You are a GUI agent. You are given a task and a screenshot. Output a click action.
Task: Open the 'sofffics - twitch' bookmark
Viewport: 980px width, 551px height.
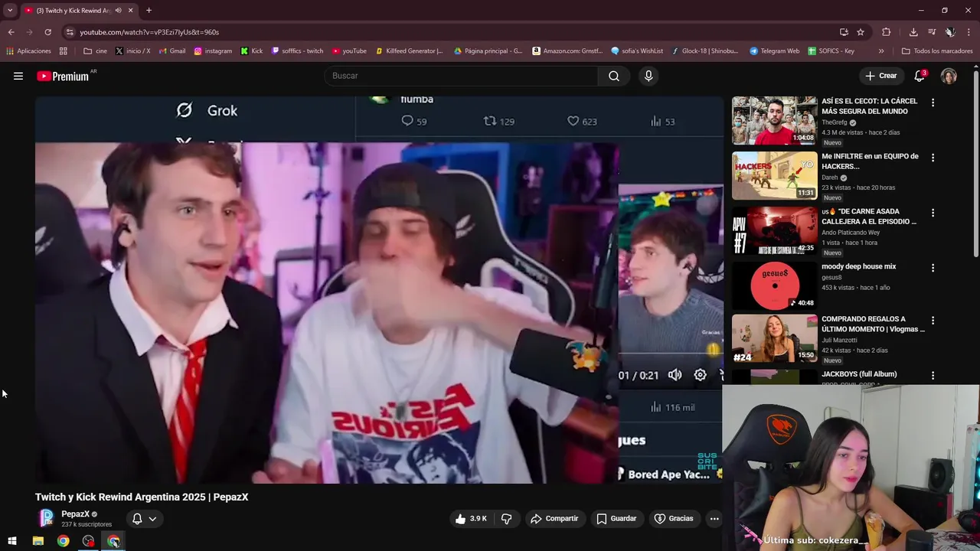(x=297, y=51)
